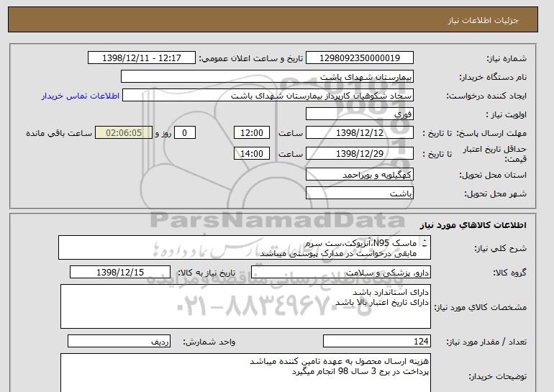Click the label مهلت ارسال پاسخ
Image resolution: width=554 pixels, height=392 pixels.
point(492,133)
